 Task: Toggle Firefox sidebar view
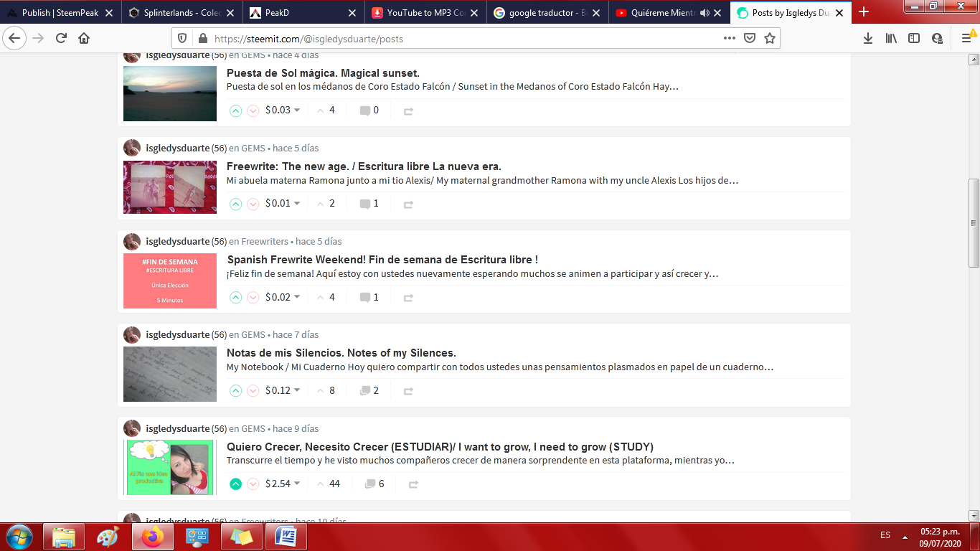coord(914,39)
